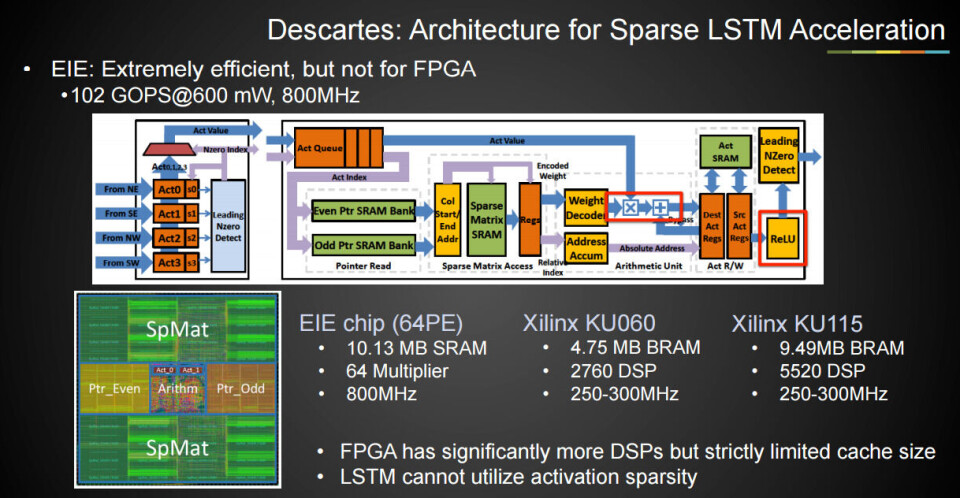Viewport: 960px width, 498px height.
Task: Click the multiplier symbol in the Arithmetic Unit
Action: pyautogui.click(x=630, y=208)
